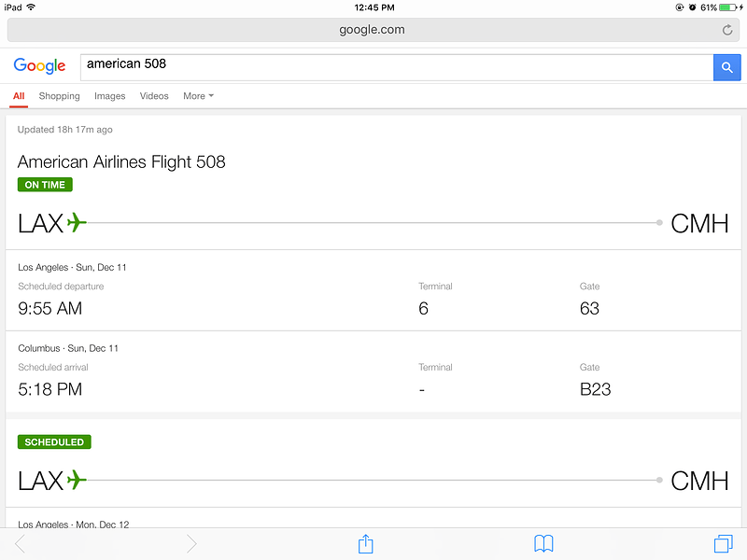Show all open tabs icon
747x560 pixels.
point(723,543)
